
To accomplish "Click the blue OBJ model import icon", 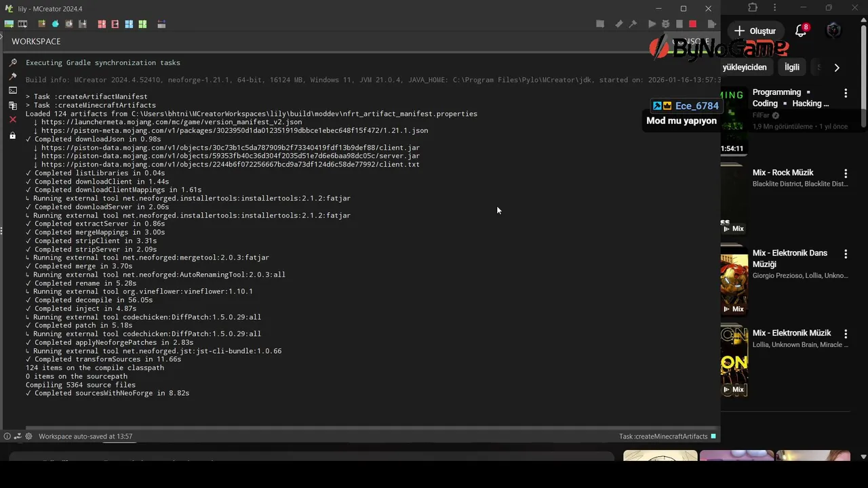I will coord(129,24).
